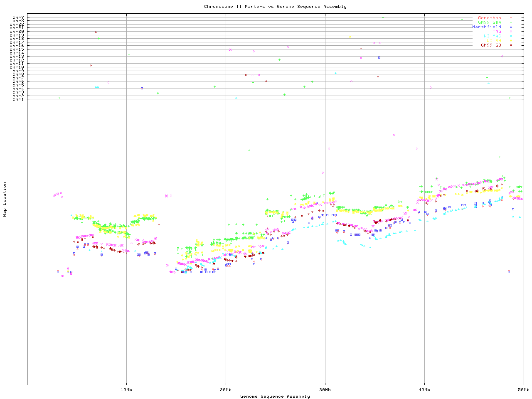
Task: Click the chart title Chromosome 11 Markers
Action: 275,7
